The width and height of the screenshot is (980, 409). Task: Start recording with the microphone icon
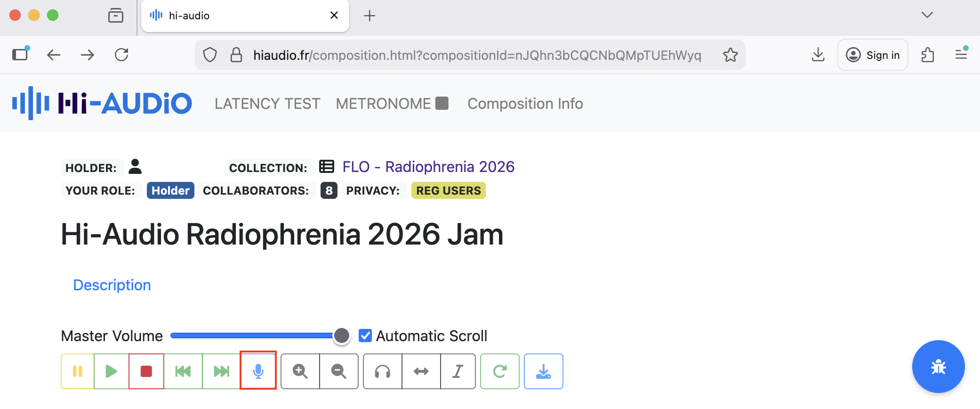coord(258,371)
